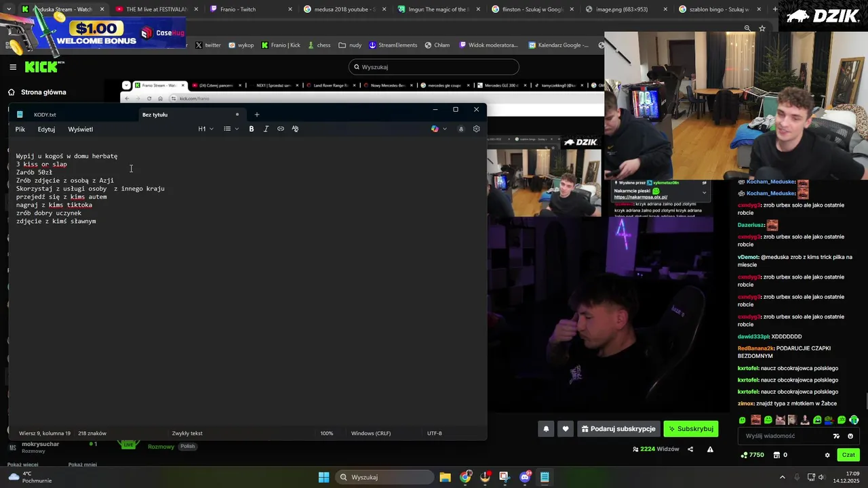868x488 pixels.
Task: Open the StreamElements bookmark
Action: [x=393, y=45]
